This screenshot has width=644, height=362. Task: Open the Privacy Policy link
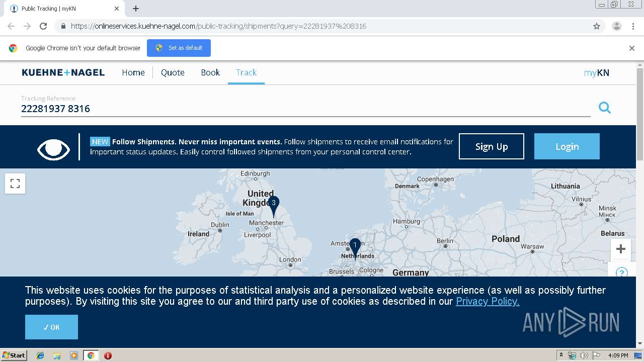(x=488, y=301)
